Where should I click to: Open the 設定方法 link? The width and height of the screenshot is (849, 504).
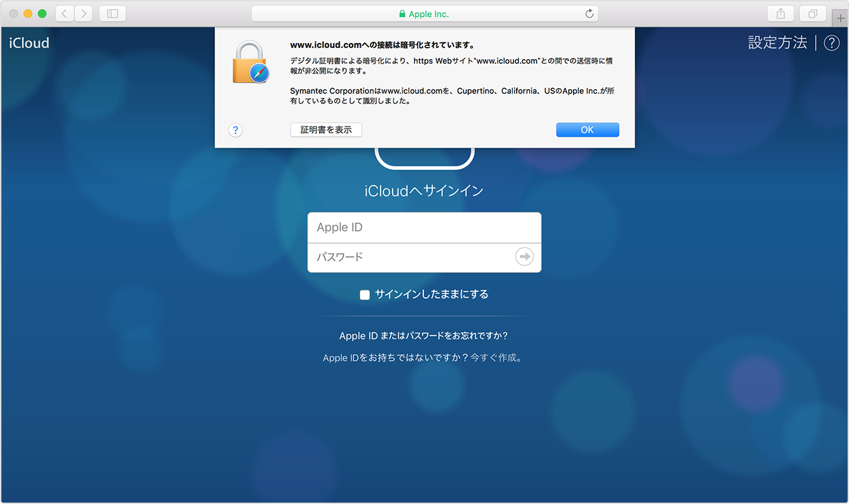click(x=777, y=42)
